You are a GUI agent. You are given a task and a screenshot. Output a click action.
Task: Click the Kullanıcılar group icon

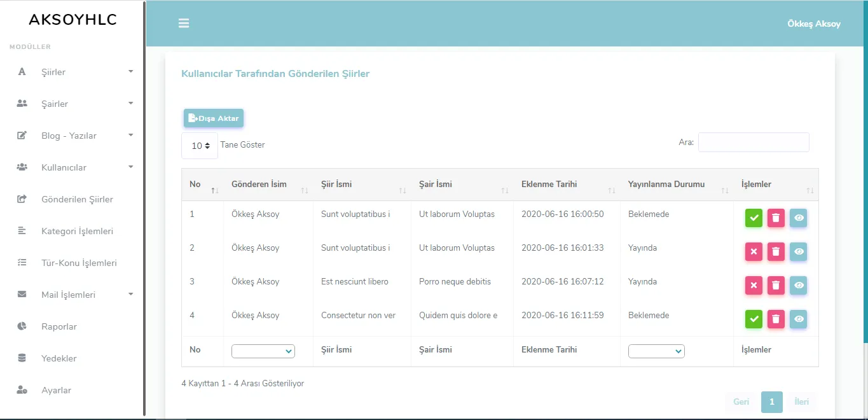22,167
